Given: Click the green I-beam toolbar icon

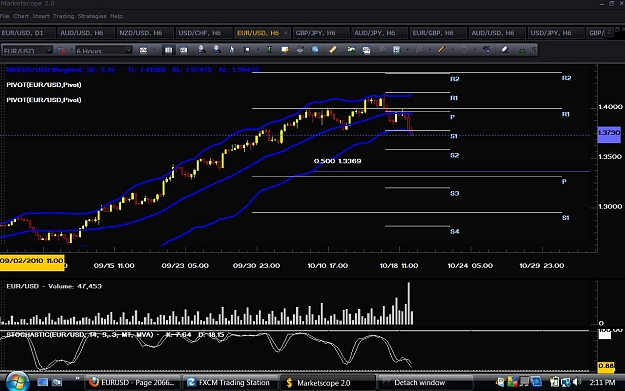Looking at the screenshot, I should [269, 50].
